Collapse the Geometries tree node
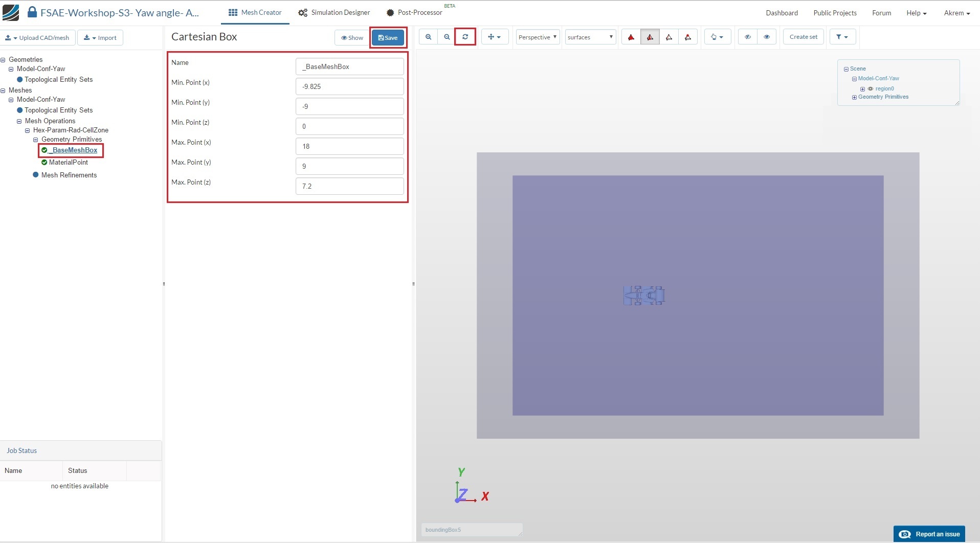Viewport: 980px width, 543px height. tap(3, 60)
